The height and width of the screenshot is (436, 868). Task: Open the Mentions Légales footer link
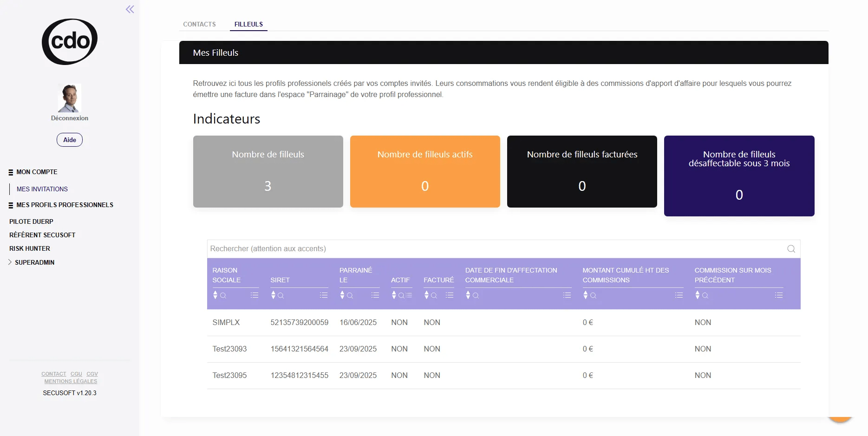(x=71, y=381)
